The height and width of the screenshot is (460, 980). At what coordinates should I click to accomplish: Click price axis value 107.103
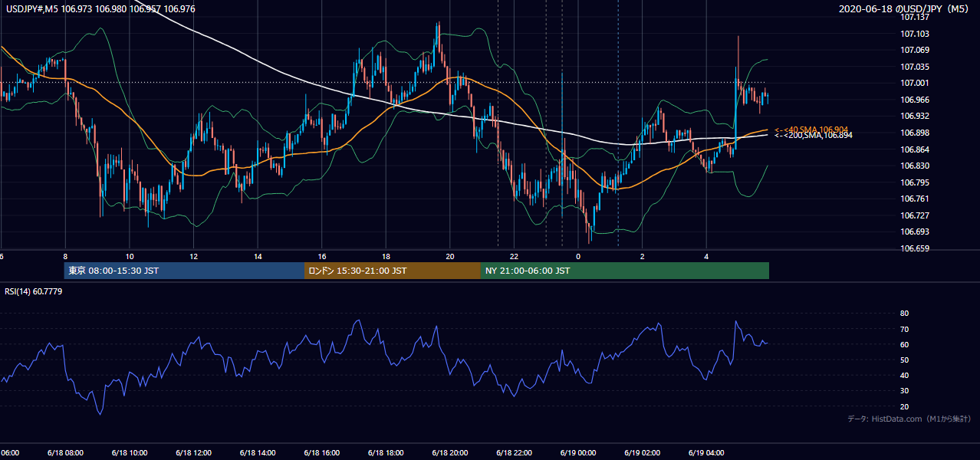[915, 34]
